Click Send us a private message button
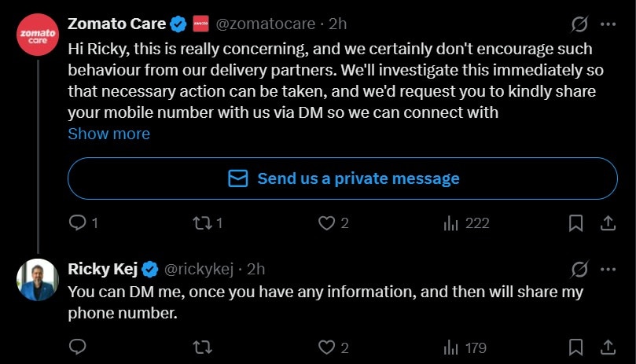This screenshot has height=364, width=636. tap(343, 178)
